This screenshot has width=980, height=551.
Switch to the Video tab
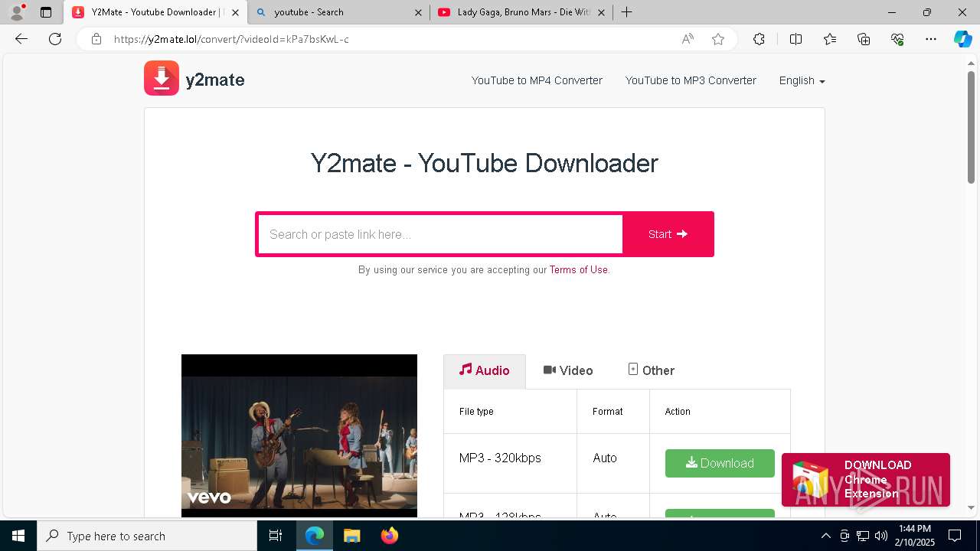[x=568, y=370]
